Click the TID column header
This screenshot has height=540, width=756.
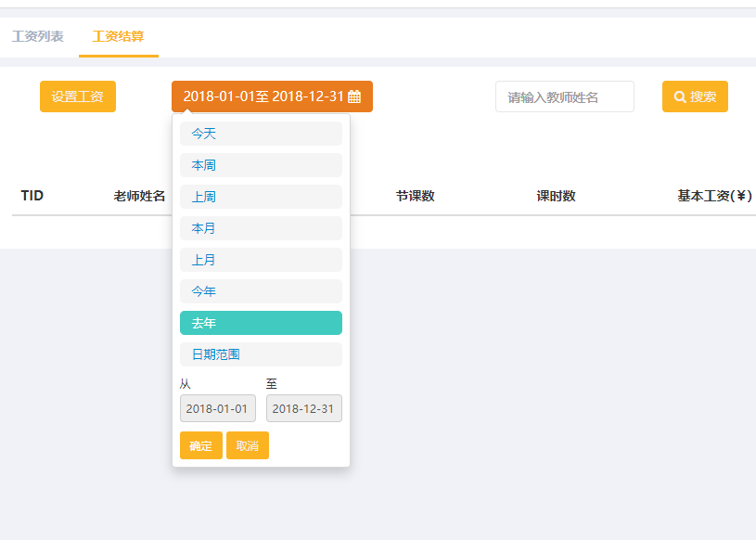coord(32,196)
